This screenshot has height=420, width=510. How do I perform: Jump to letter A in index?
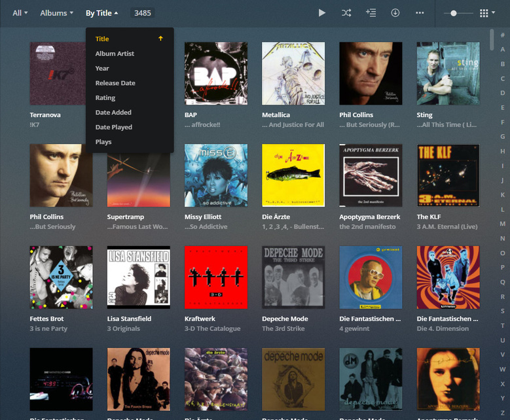(x=503, y=50)
